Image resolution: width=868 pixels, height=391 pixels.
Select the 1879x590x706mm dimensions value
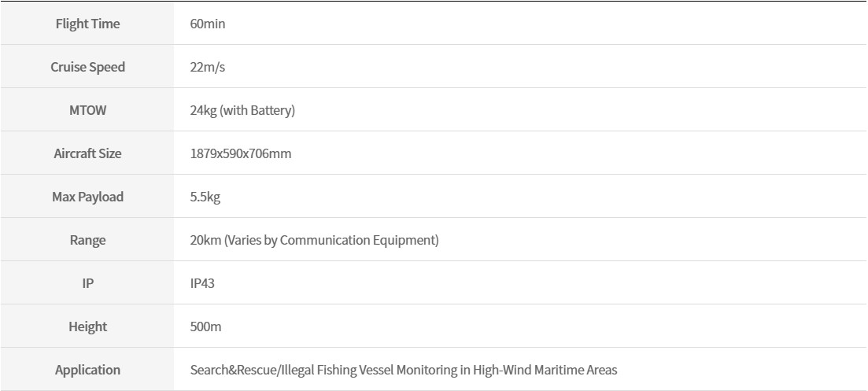tap(241, 153)
